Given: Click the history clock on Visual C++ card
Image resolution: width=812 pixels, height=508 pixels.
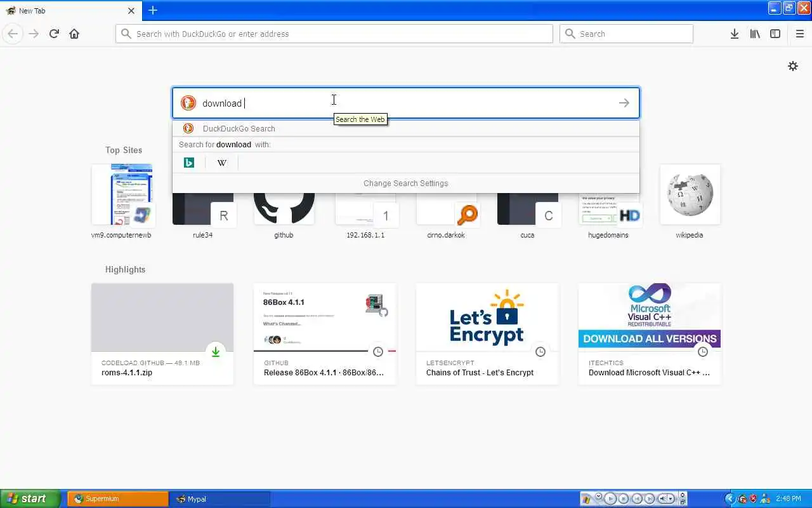Looking at the screenshot, I should (x=703, y=352).
